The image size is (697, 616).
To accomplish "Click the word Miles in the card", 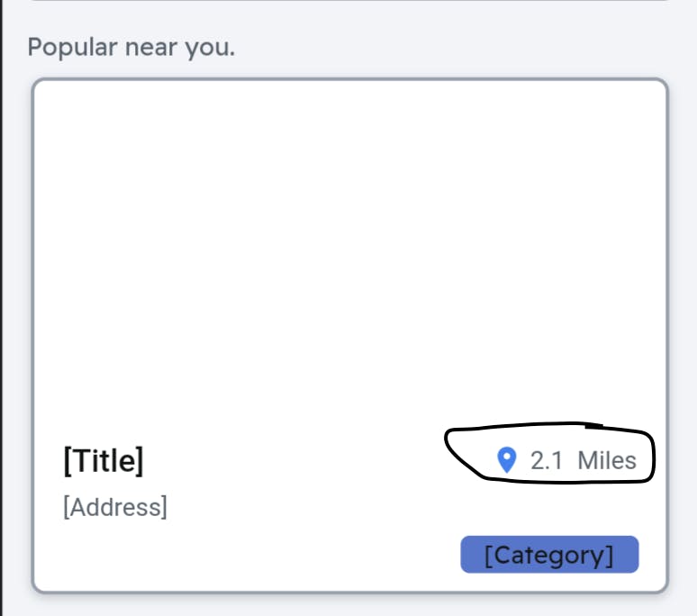I will click(607, 461).
